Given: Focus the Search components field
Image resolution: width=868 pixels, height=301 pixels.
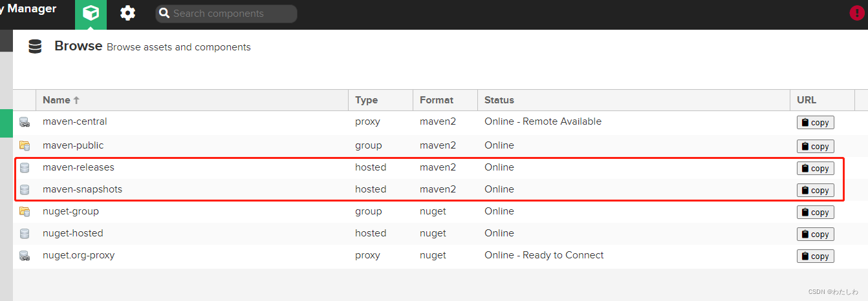Looking at the screenshot, I should (x=226, y=14).
